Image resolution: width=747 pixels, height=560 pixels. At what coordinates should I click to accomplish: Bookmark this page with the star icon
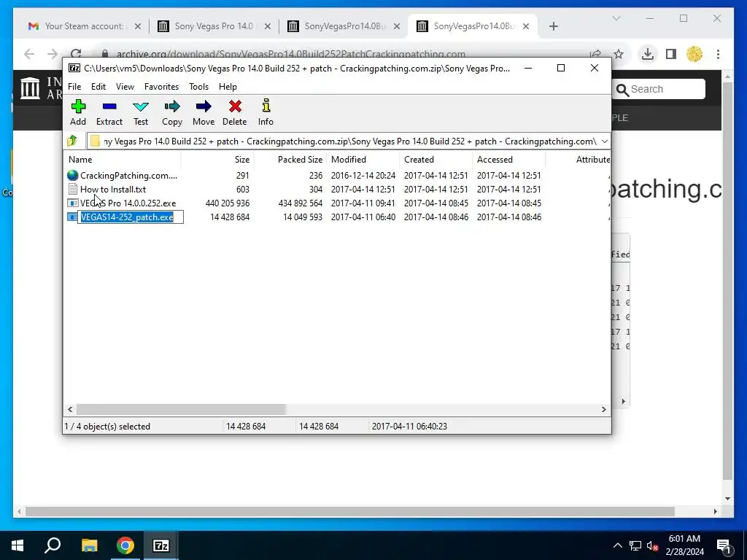pyautogui.click(x=619, y=54)
